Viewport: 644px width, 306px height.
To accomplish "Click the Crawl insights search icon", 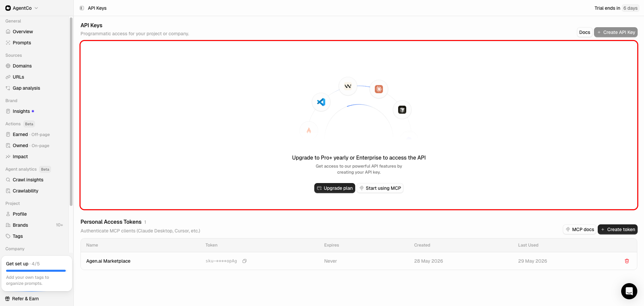I will [x=8, y=180].
